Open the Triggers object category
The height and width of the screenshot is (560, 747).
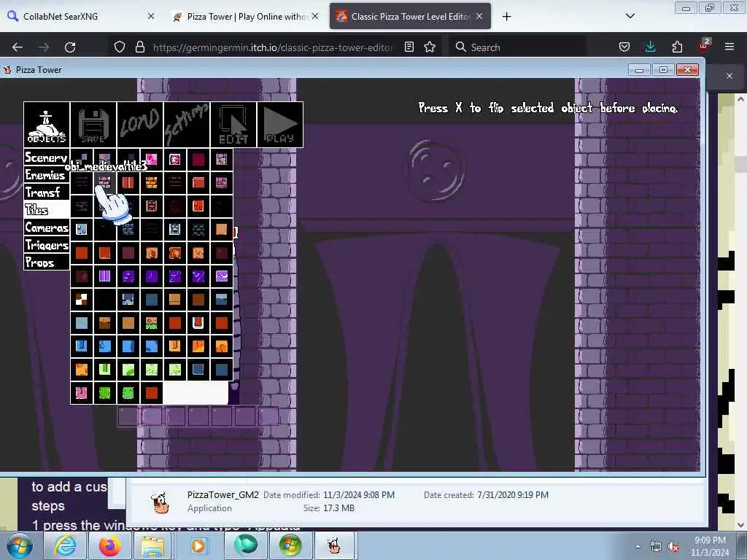46,245
